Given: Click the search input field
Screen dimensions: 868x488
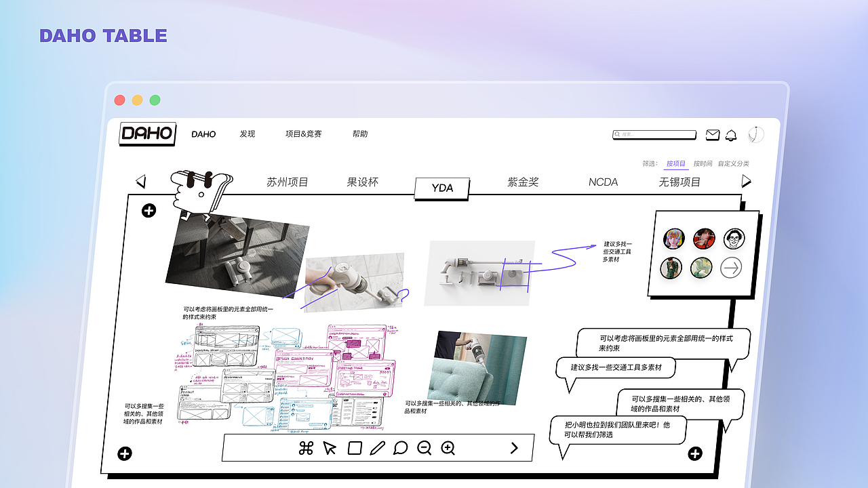Looking at the screenshot, I should [x=654, y=134].
